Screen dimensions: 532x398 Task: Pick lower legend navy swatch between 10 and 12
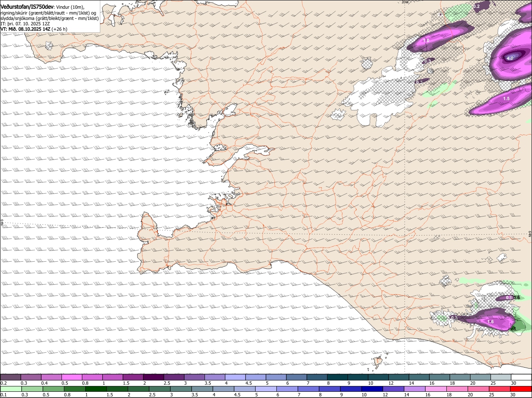click(372, 389)
